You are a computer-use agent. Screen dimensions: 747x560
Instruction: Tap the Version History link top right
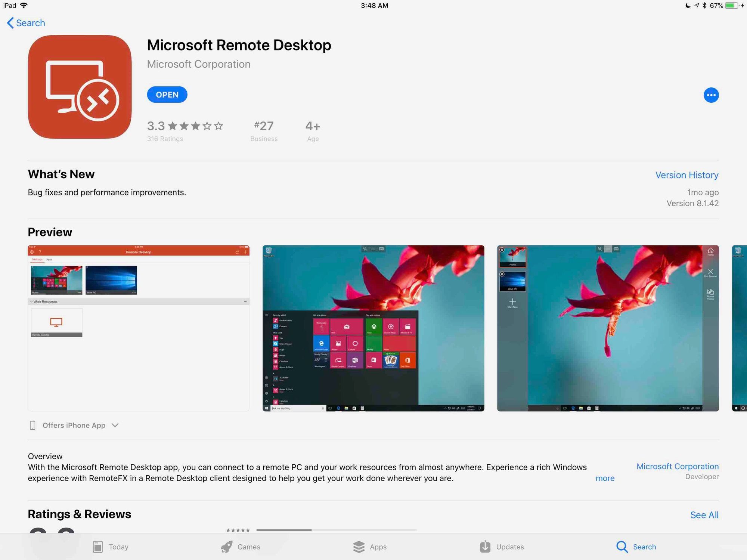(687, 175)
